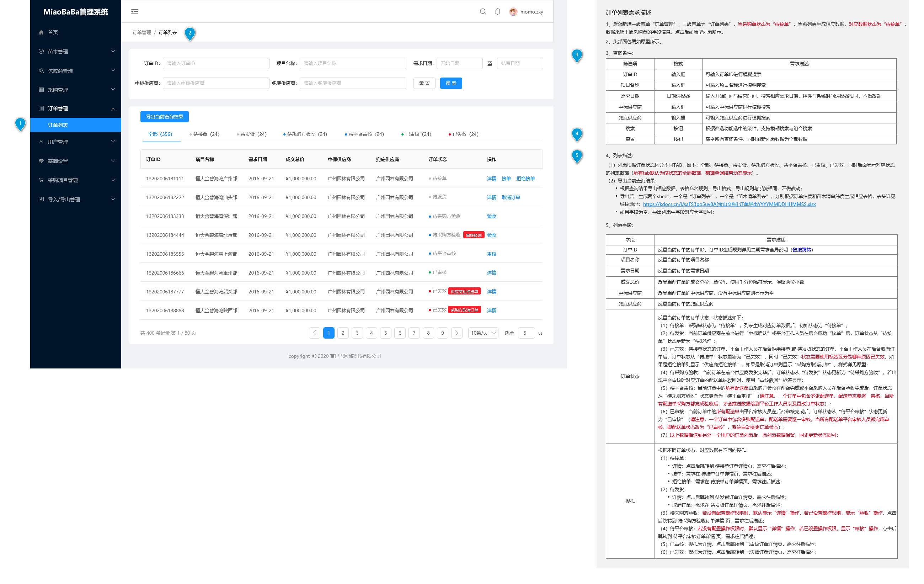Click the 订单管理 list icon
The width and height of the screenshot is (924, 584).
[x=41, y=109]
